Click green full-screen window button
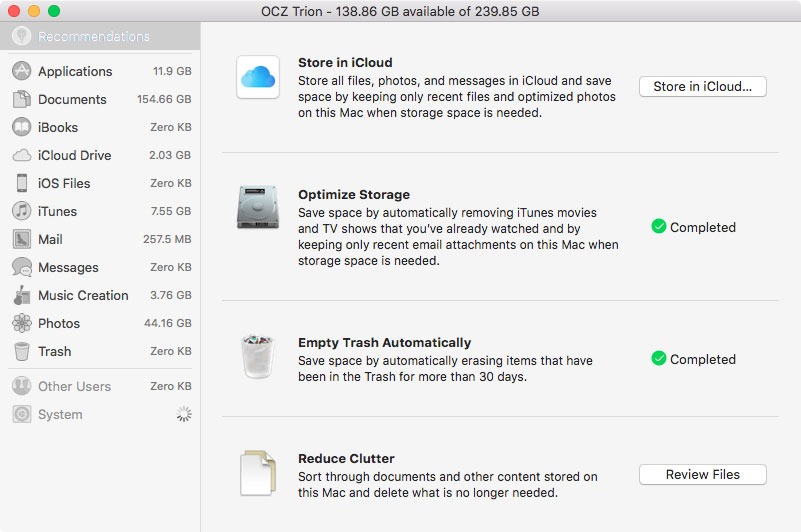Screen dimensions: 801x532 (54, 11)
